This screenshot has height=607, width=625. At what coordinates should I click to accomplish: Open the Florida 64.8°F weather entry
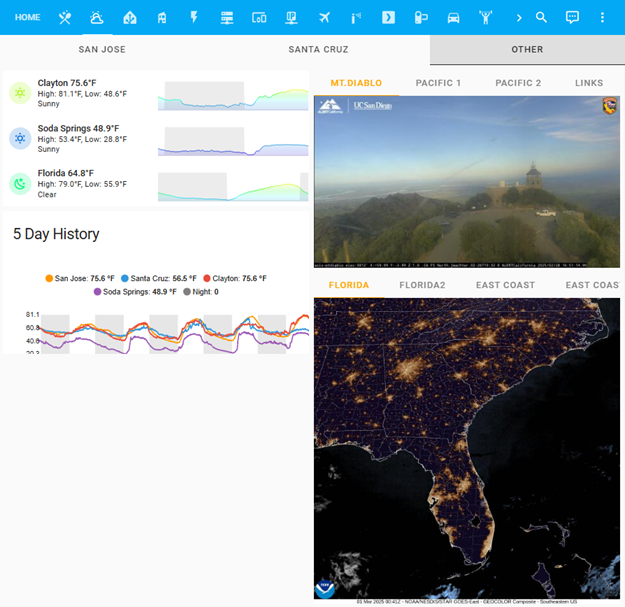156,184
